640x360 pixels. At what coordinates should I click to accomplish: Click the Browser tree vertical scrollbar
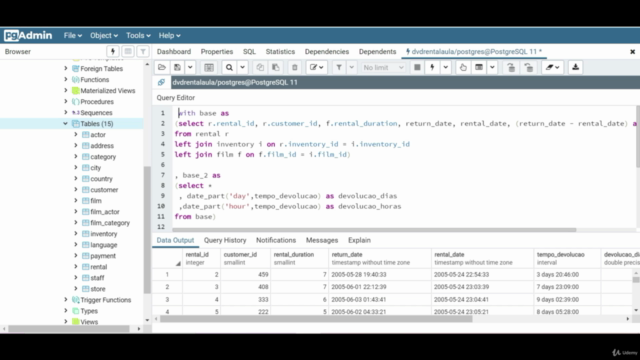147,230
